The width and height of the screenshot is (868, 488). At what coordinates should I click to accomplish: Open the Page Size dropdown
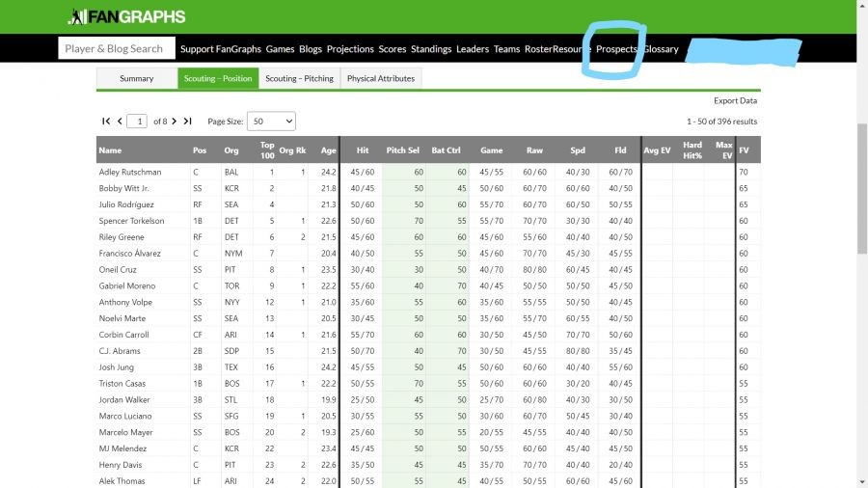(x=271, y=122)
